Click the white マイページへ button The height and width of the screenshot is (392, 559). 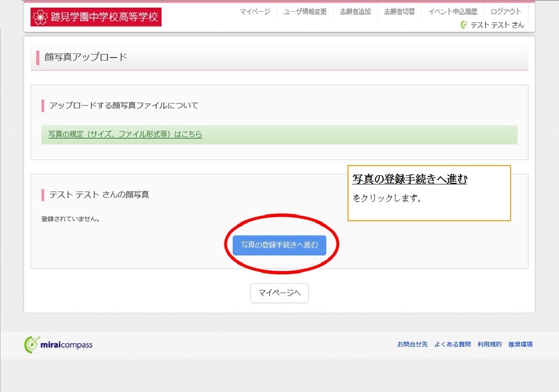[x=279, y=293]
